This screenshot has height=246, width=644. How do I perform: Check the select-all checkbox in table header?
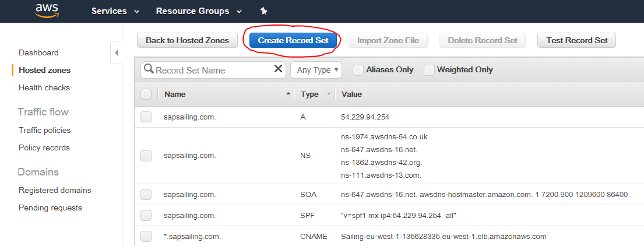point(146,94)
